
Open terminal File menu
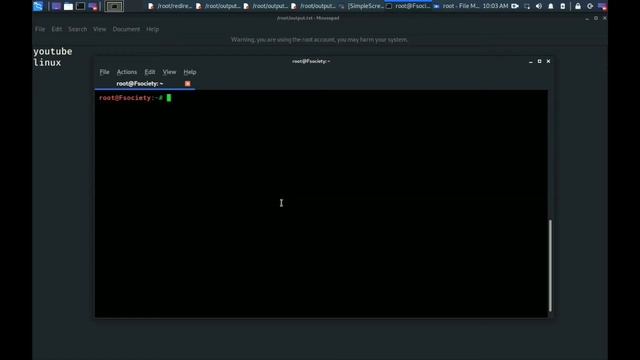[104, 72]
